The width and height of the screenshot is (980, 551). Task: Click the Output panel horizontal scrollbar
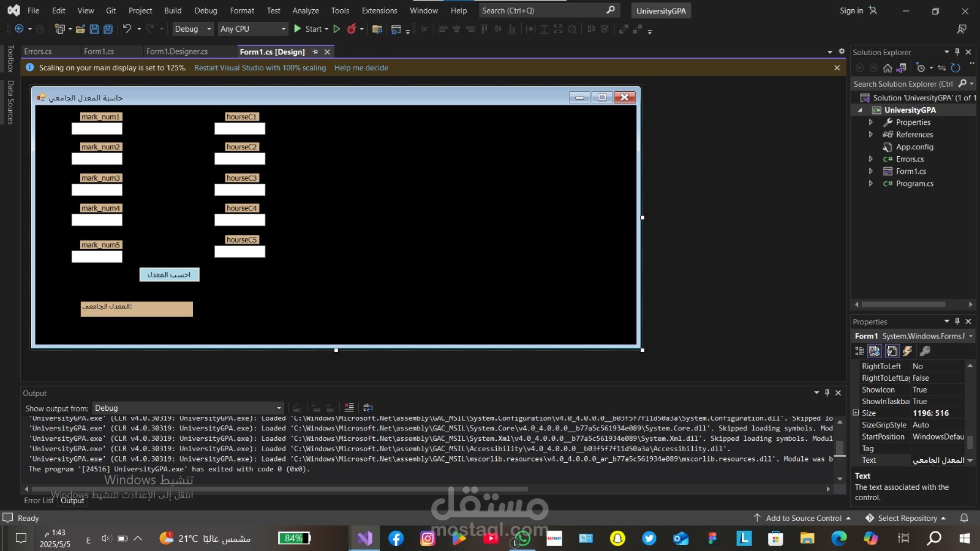279,489
